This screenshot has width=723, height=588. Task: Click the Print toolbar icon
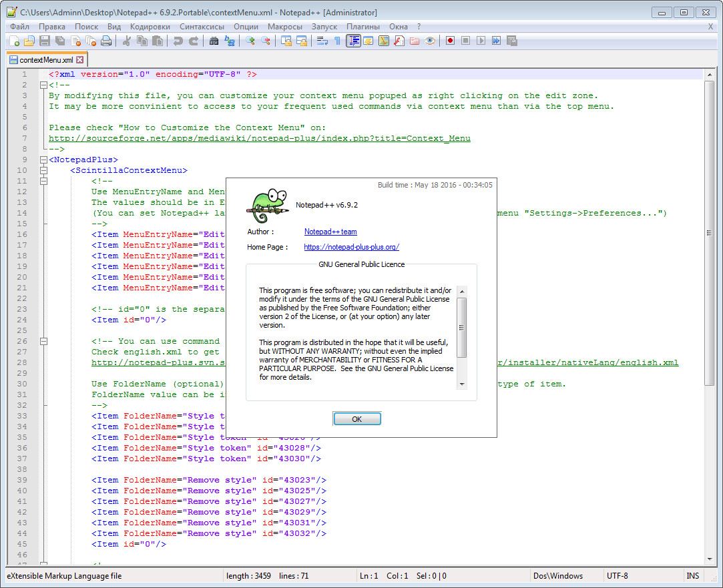click(106, 41)
